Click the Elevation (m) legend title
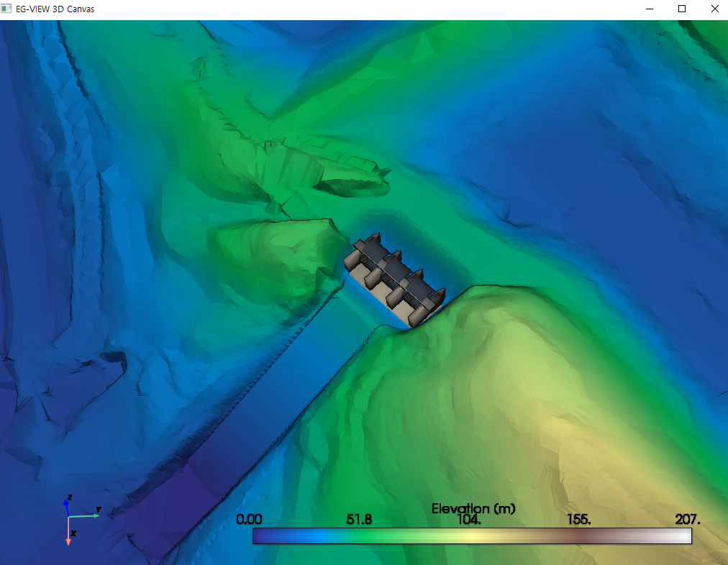 tap(473, 508)
